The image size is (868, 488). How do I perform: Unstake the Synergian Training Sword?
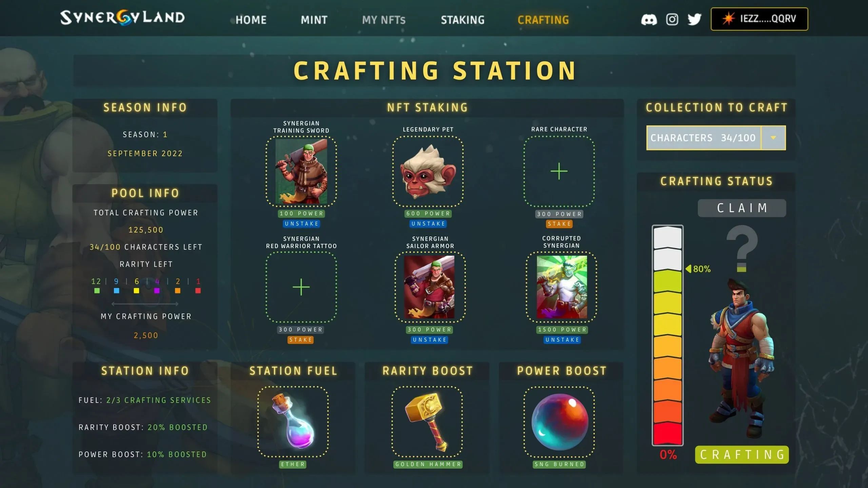[x=301, y=224]
